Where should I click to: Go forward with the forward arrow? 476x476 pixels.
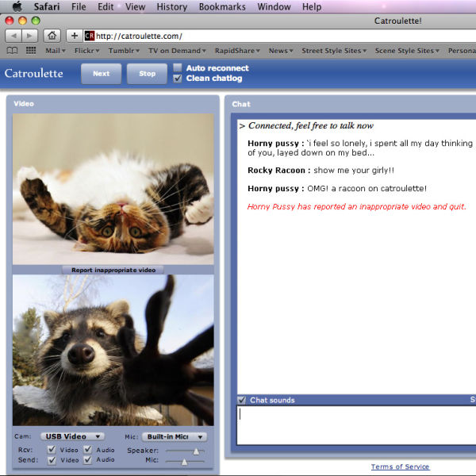click(30, 36)
